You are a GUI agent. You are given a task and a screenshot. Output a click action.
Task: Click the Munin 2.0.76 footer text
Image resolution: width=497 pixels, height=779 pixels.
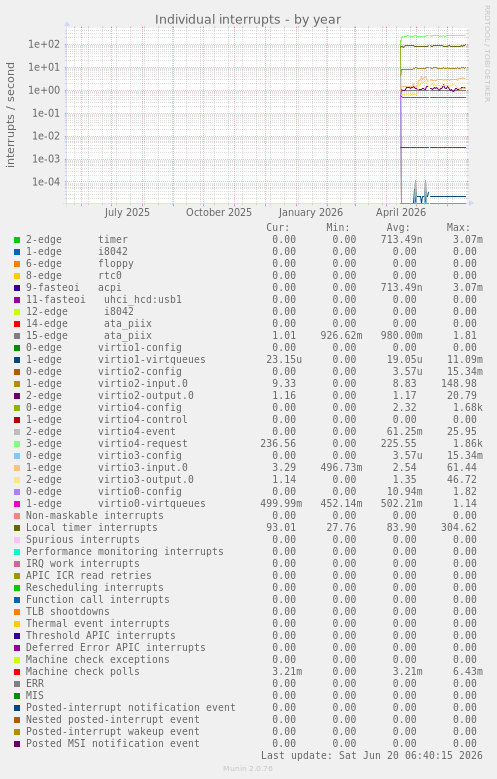[248, 769]
